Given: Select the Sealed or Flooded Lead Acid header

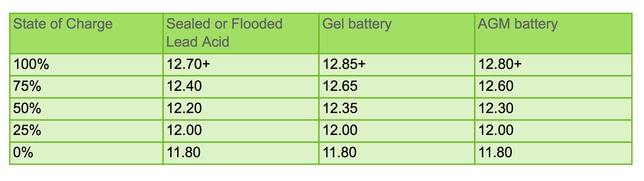Looking at the screenshot, I should tap(241, 33).
